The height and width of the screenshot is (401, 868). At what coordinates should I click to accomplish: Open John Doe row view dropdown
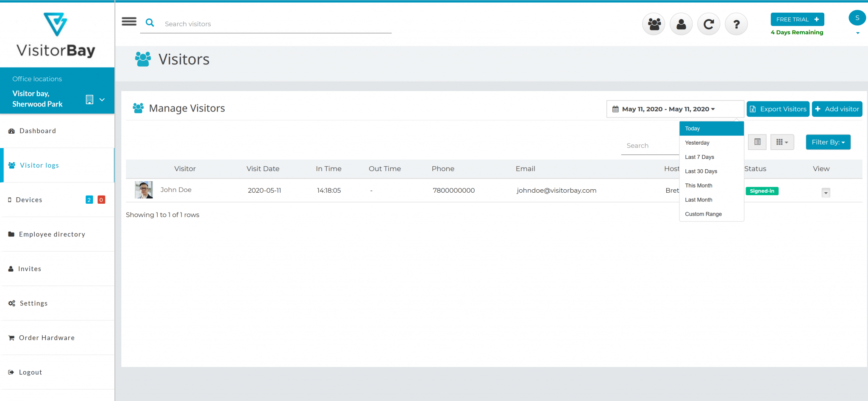coord(825,193)
